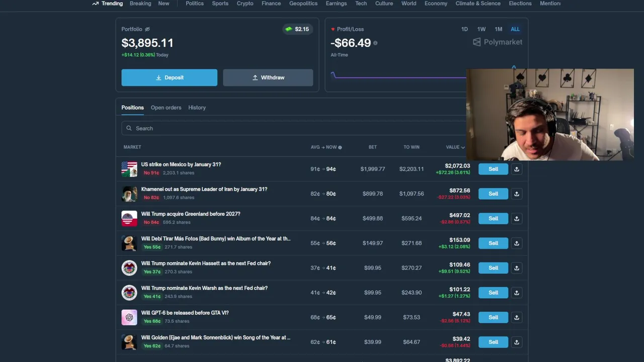Open Golden Song of the Year thumbnail
The image size is (644, 362).
pyautogui.click(x=129, y=342)
